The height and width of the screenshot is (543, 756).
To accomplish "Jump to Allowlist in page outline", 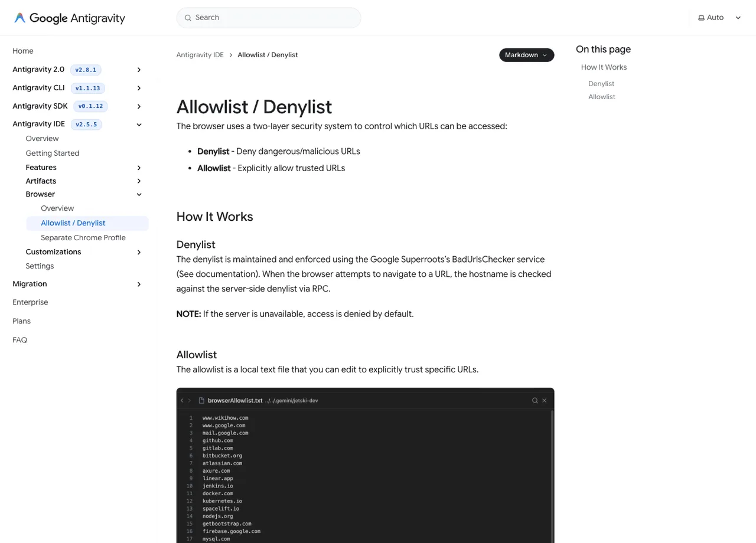I will point(602,97).
